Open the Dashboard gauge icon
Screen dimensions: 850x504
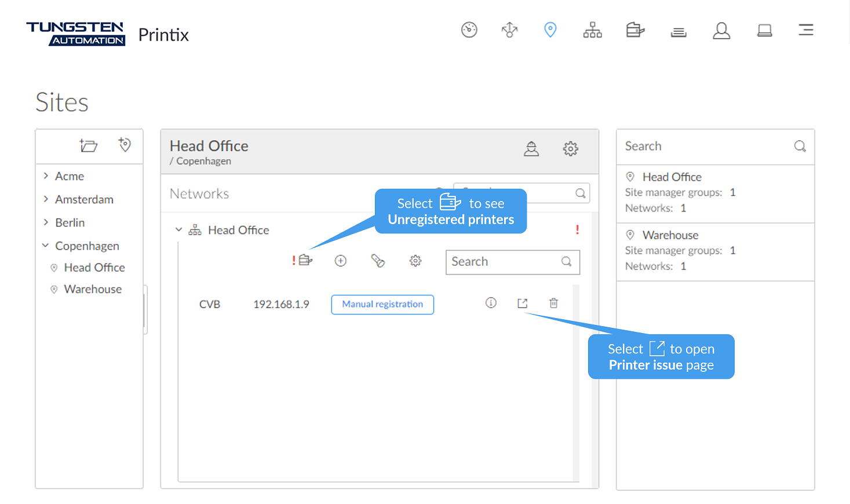469,30
